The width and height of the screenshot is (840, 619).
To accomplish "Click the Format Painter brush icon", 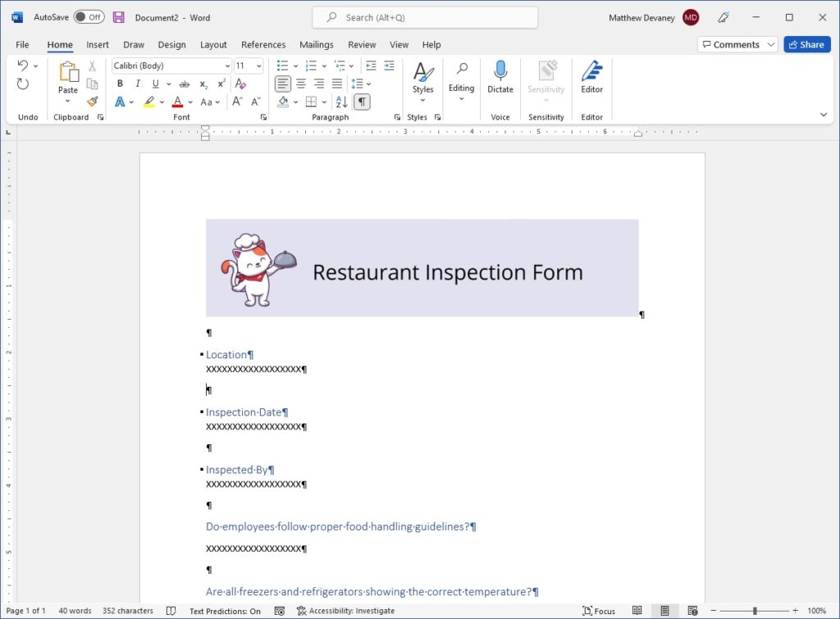I will click(x=92, y=101).
